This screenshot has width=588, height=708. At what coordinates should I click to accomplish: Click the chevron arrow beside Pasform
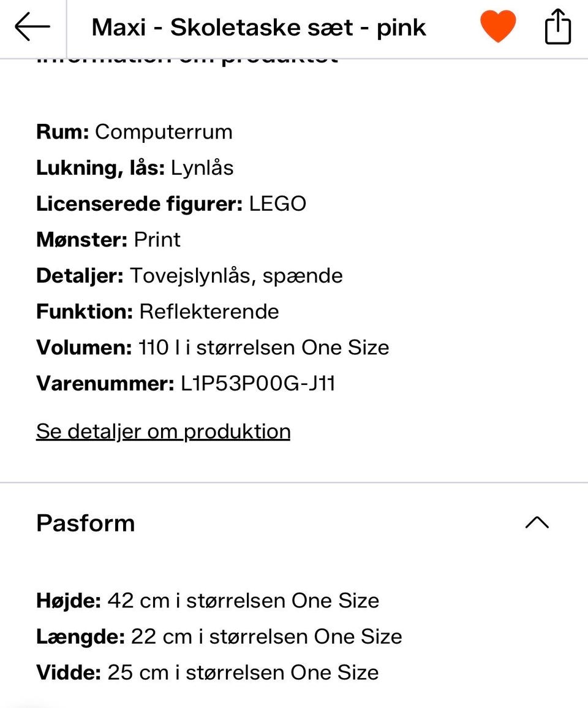point(537,522)
